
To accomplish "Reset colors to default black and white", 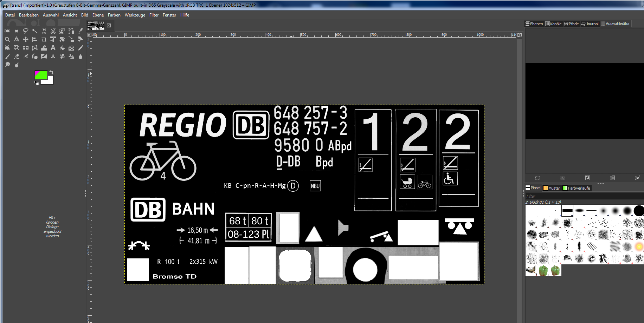I will coord(37,83).
